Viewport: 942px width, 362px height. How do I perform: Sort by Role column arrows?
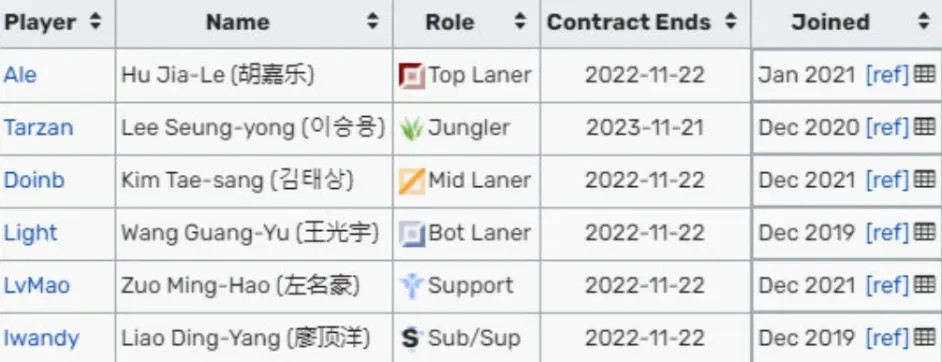coord(520,22)
